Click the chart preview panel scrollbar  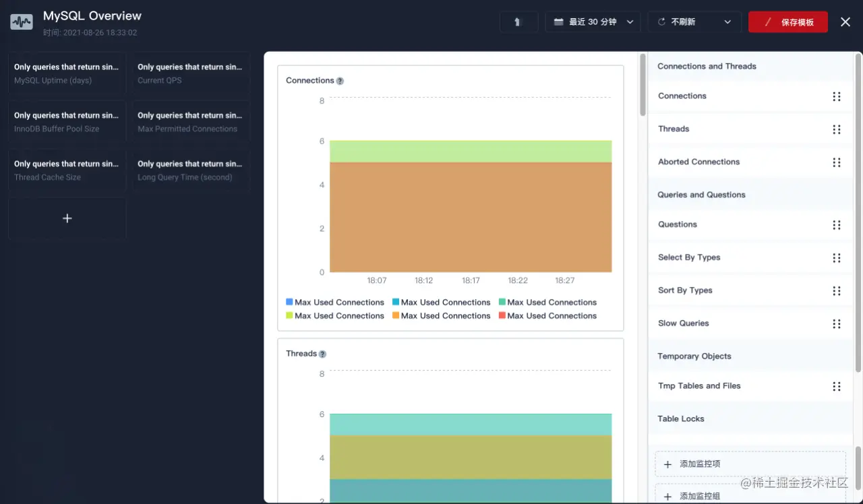click(x=643, y=85)
